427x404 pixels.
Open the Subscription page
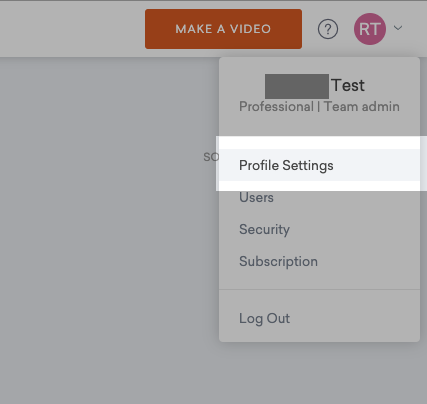[x=278, y=261]
